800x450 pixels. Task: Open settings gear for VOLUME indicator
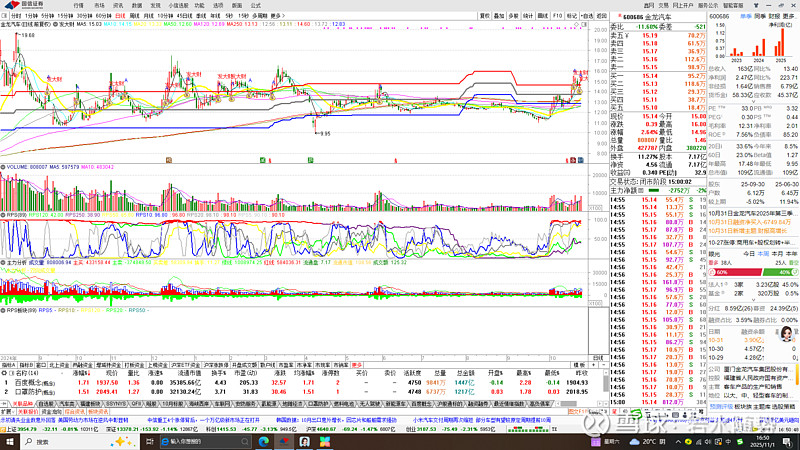[x=3, y=167]
